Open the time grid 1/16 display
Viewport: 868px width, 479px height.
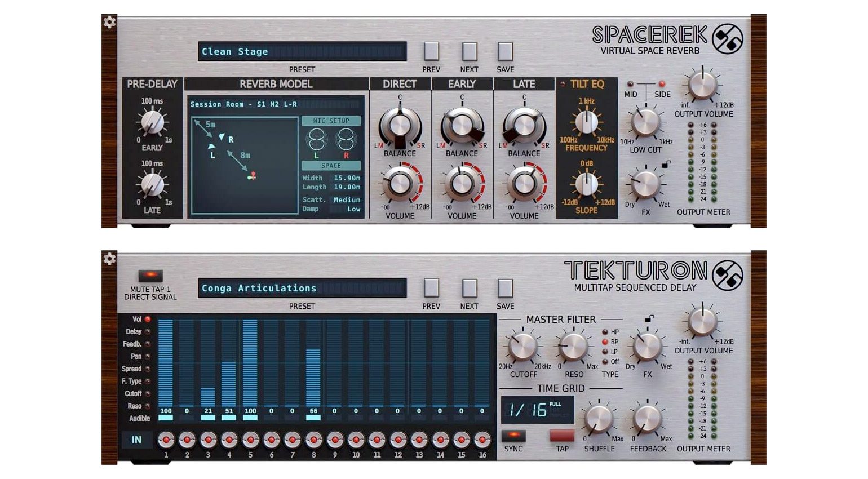coord(538,410)
